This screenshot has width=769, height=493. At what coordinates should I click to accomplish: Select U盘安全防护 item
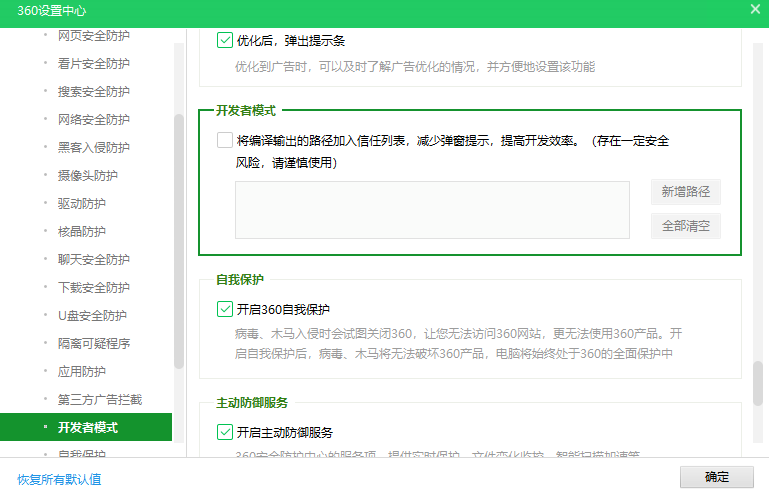(x=92, y=315)
